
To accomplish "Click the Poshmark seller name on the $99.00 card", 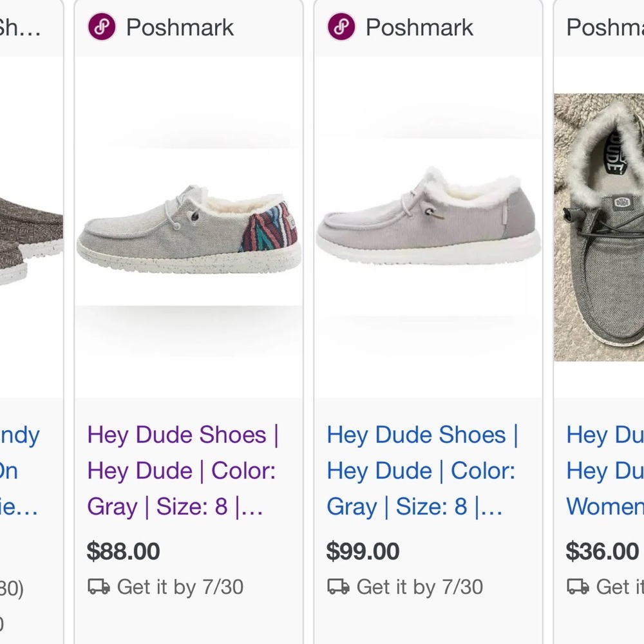I will click(419, 28).
